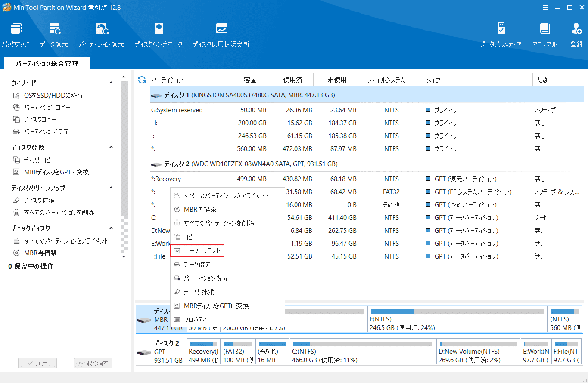The width and height of the screenshot is (588, 383).
Task: Sort by 状態 column header
Action: (x=541, y=80)
